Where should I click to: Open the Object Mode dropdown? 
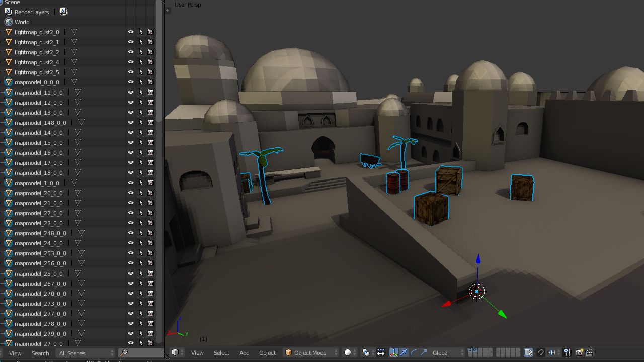point(311,353)
